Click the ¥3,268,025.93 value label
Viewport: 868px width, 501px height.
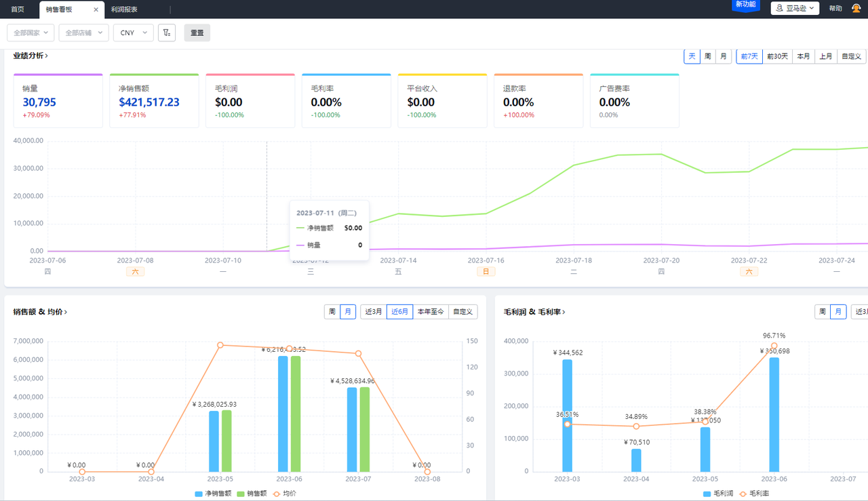(x=214, y=404)
